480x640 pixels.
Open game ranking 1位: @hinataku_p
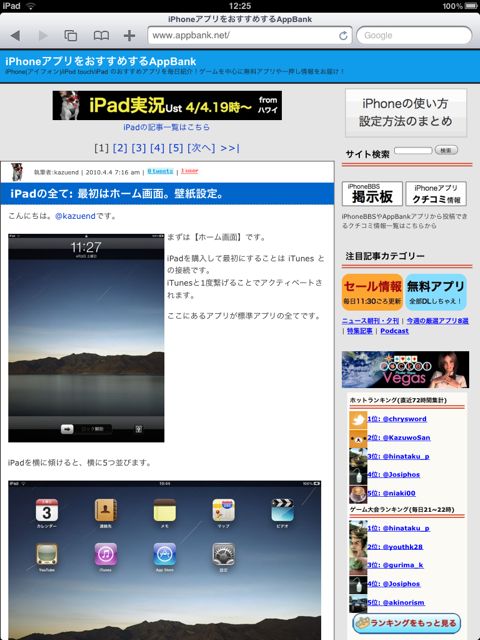398,528
